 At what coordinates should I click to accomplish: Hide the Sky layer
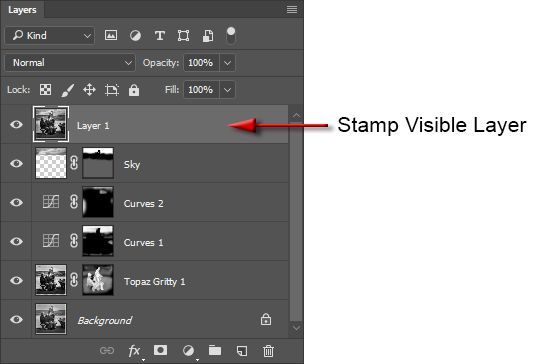coord(16,163)
